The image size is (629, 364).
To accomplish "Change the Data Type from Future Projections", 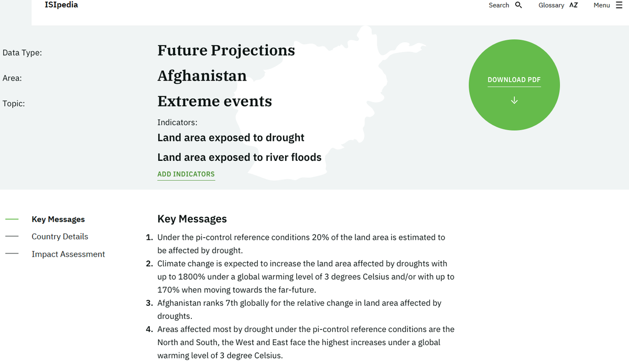I will [x=225, y=51].
